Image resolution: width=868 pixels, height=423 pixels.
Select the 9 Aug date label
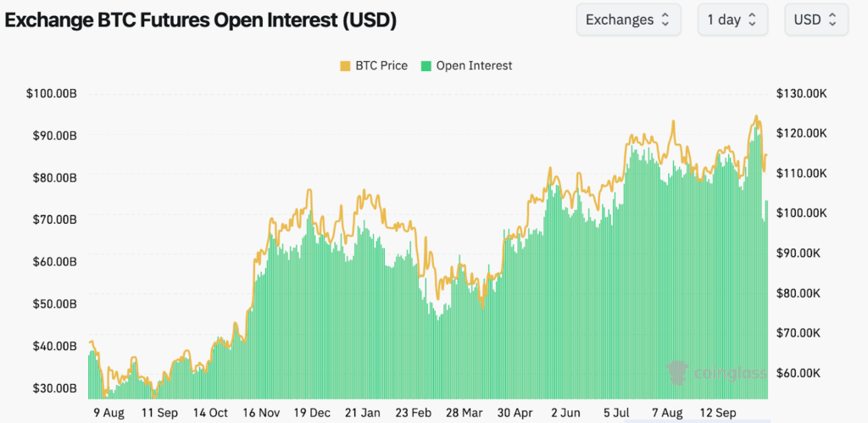(108, 413)
